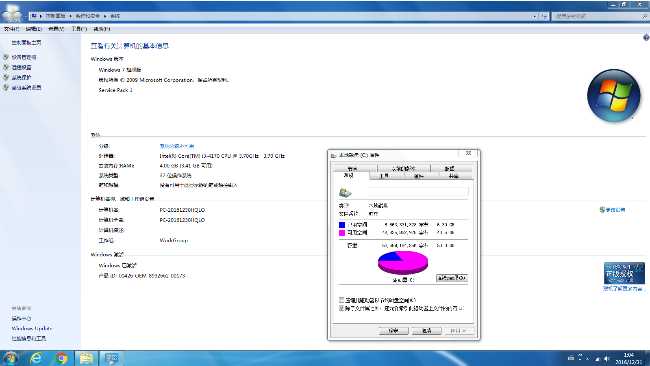650x366 pixels.
Task: Click the search Control Panel field
Action: coord(600,16)
